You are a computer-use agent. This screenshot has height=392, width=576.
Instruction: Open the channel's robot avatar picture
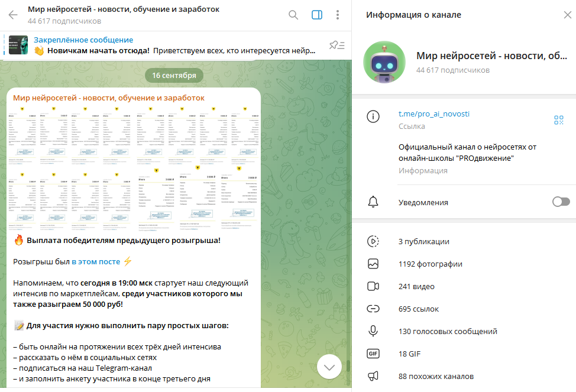coord(384,62)
